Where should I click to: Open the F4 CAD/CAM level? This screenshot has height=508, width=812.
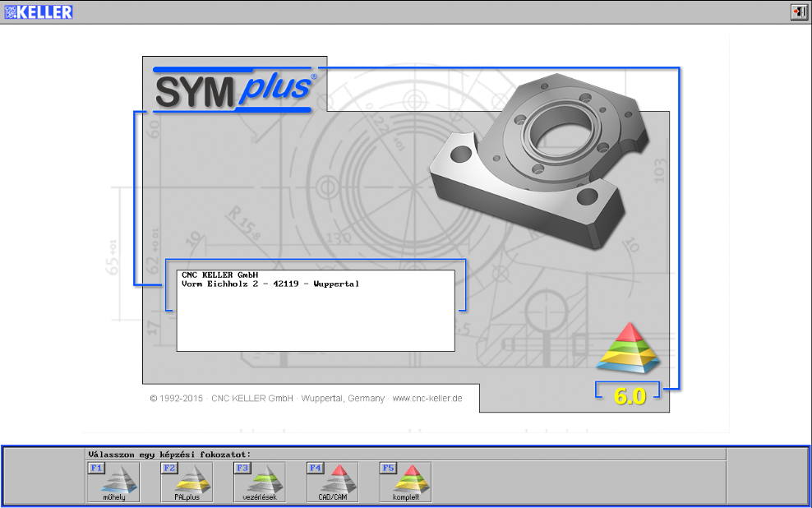pos(333,483)
